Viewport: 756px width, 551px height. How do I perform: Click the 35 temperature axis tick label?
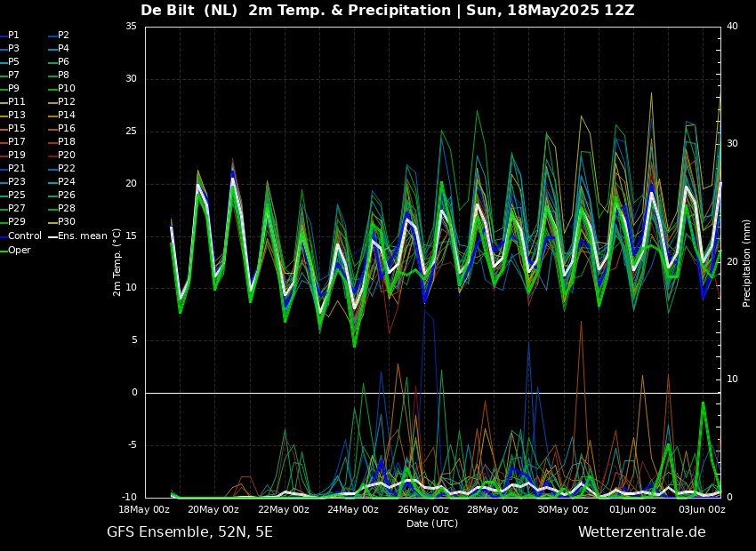[x=131, y=27]
